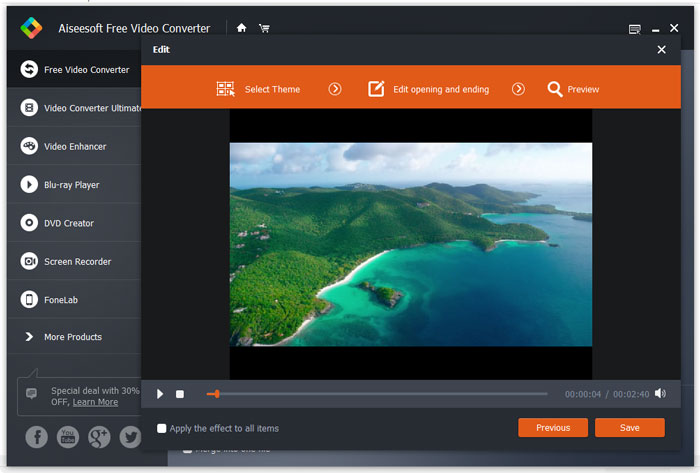Click the Previous button
700x473 pixels.
coord(553,427)
